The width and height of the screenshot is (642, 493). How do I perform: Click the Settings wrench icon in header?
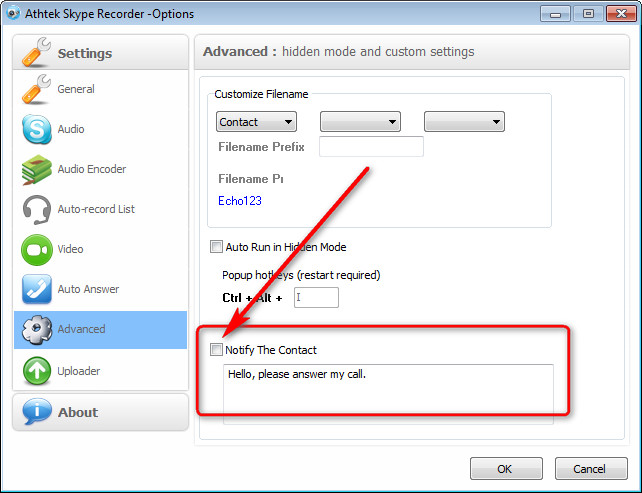(37, 52)
